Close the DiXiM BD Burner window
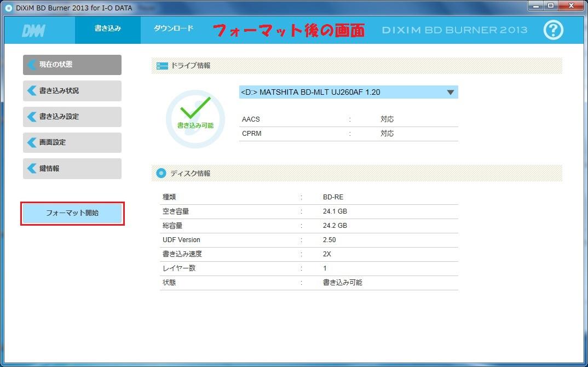Viewport: 588px width, 367px height. tap(571, 5)
